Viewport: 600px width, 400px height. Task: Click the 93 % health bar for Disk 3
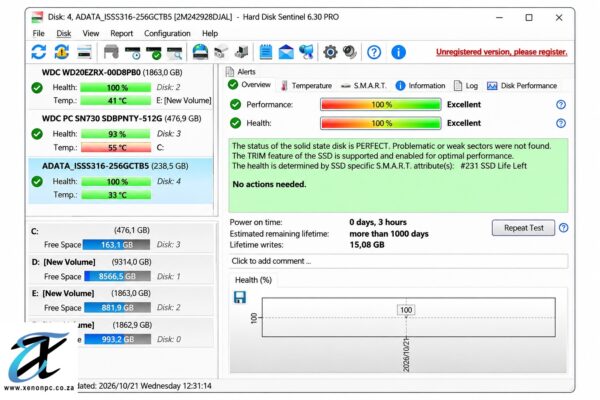coord(116,134)
